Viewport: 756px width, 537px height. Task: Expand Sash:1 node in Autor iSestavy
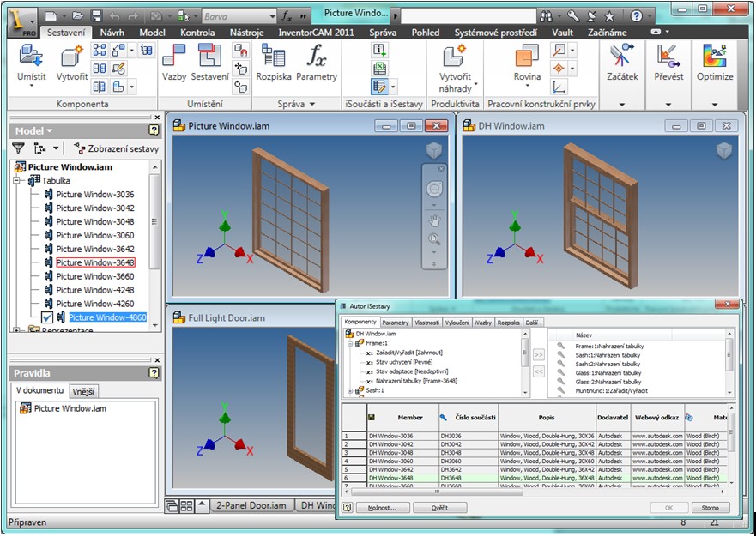pos(350,391)
